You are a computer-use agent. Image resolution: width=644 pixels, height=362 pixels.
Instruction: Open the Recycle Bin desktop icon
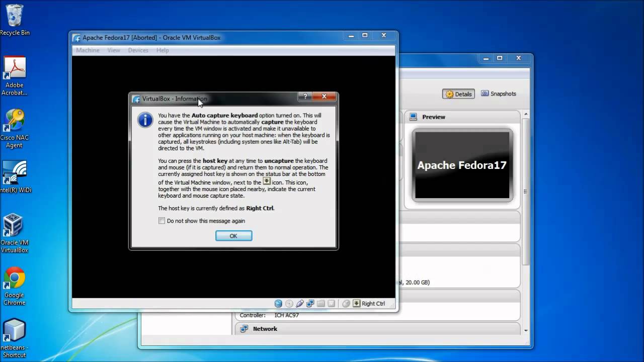tap(15, 20)
